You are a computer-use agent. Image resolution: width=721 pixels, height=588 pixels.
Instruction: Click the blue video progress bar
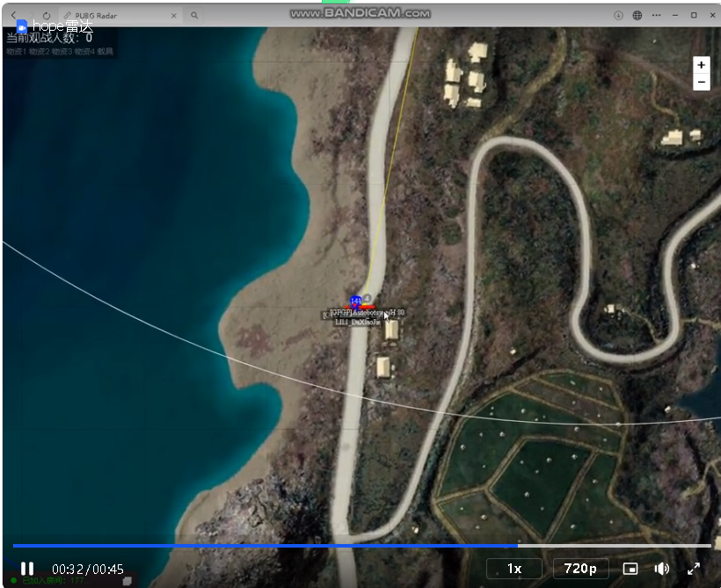(x=264, y=546)
